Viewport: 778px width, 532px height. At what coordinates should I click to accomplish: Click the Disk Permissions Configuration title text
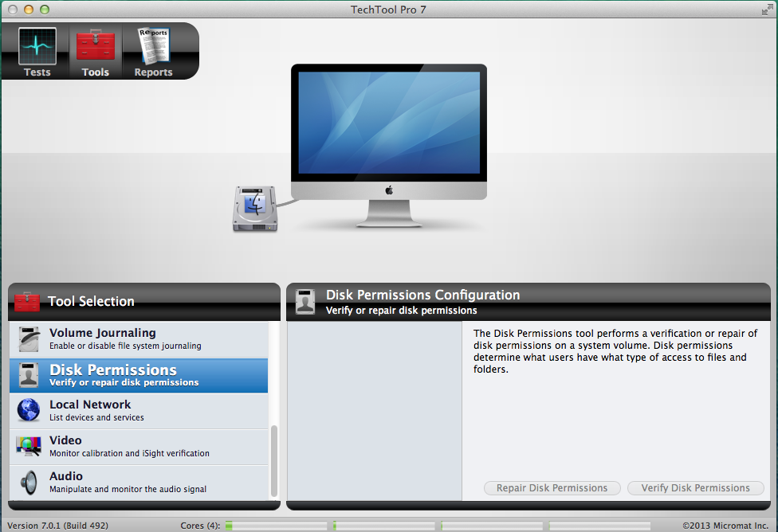422,295
